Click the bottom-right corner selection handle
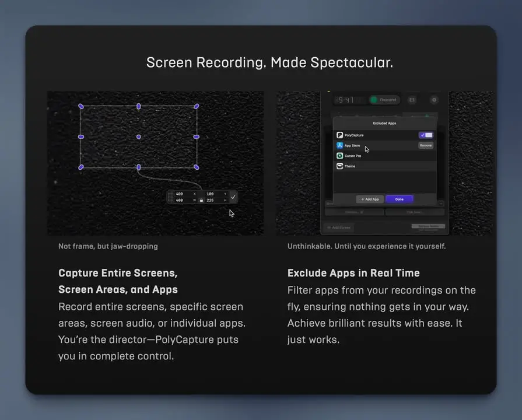The width and height of the screenshot is (522, 420). click(197, 167)
